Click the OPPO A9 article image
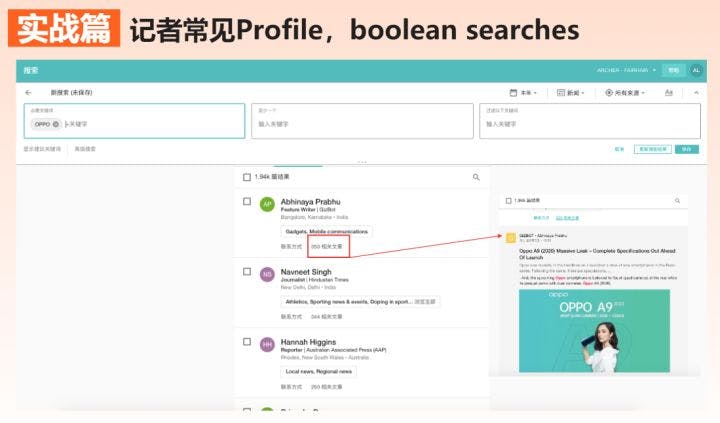This screenshot has width=720, height=423. pyautogui.click(x=594, y=330)
